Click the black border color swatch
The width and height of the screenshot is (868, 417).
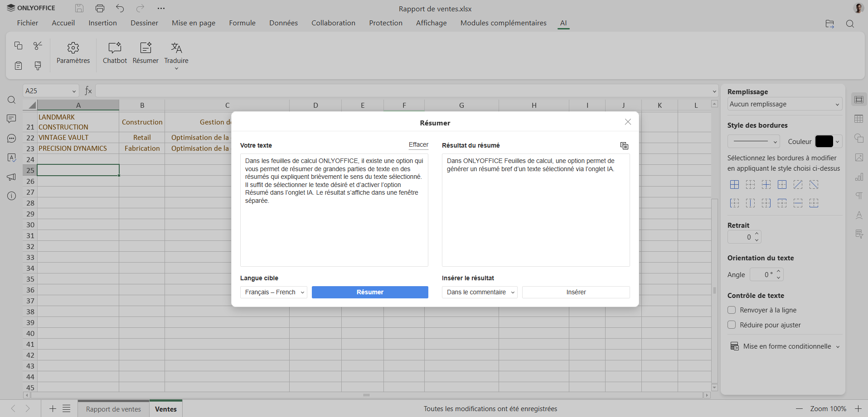pyautogui.click(x=824, y=142)
